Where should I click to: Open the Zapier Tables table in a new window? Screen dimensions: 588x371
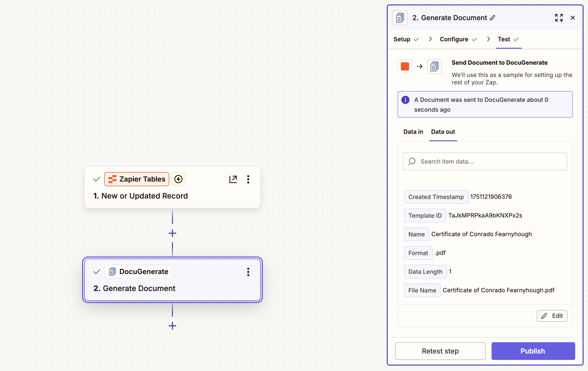[x=233, y=179]
